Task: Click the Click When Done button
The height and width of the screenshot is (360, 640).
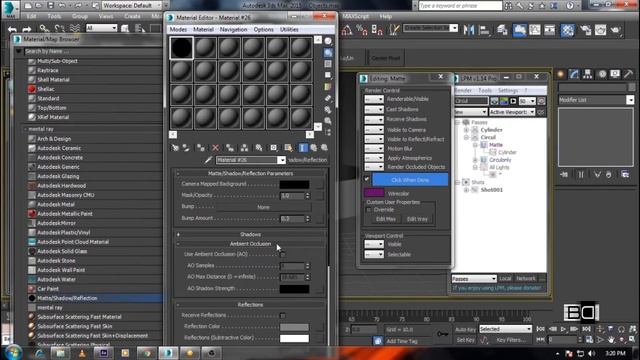Action: (410, 180)
